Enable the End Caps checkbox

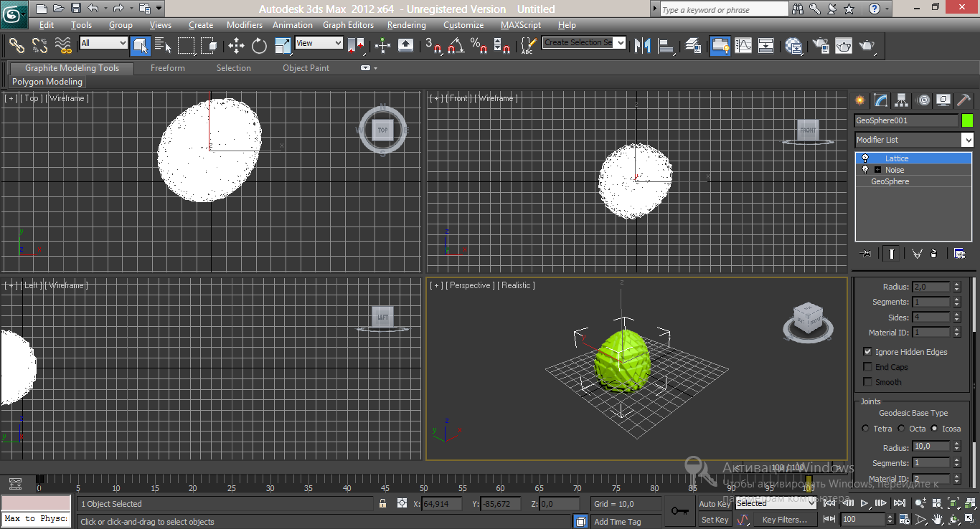(x=867, y=367)
